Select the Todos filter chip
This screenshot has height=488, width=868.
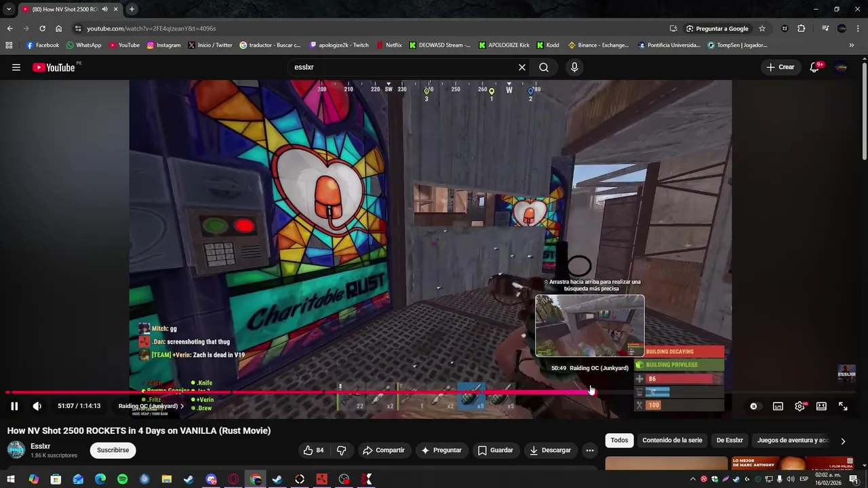point(619,440)
